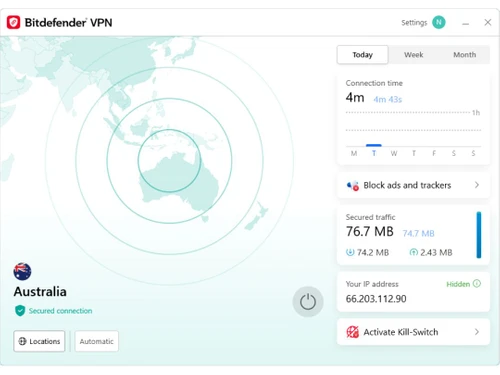Image resolution: width=500 pixels, height=375 pixels.
Task: Close the Bitdefender VPN window
Action: pyautogui.click(x=488, y=22)
